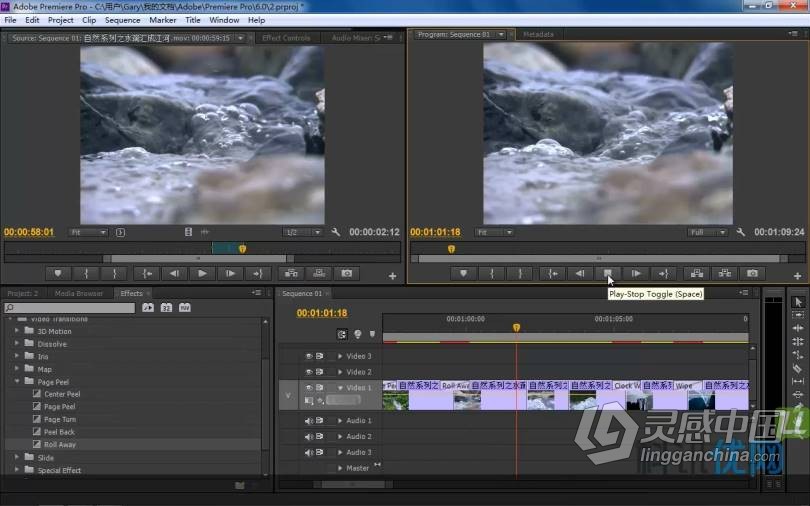The width and height of the screenshot is (810, 506).
Task: Click Source monitor playhead marker
Action: pos(242,249)
